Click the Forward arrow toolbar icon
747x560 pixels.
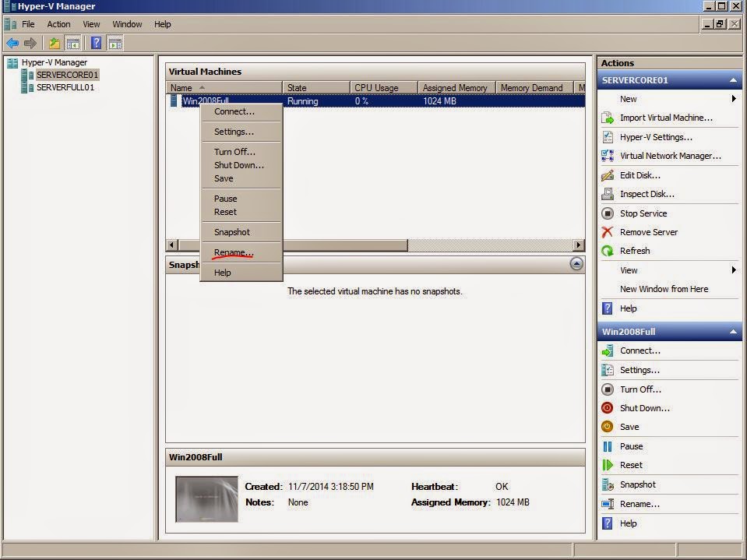[x=30, y=44]
